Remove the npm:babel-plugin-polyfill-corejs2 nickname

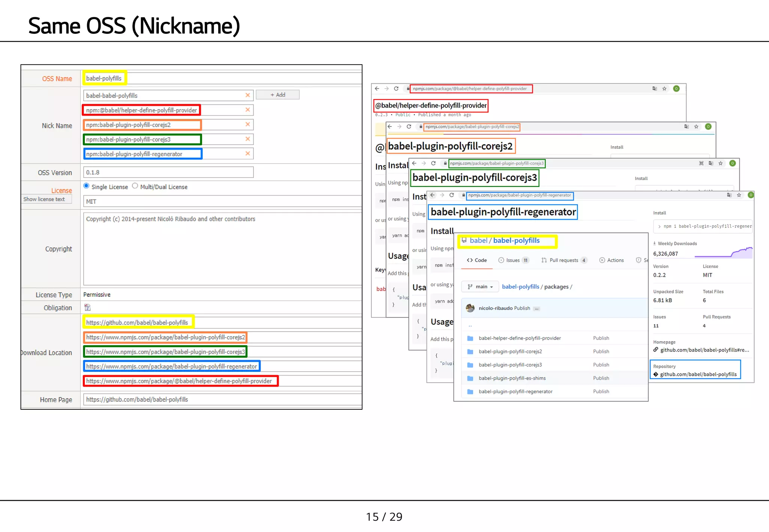[247, 125]
